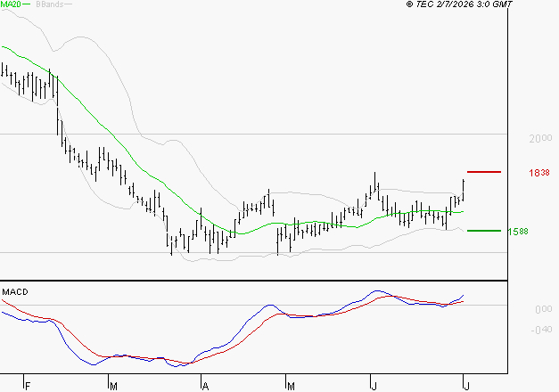Click the first J month marker on axis
This screenshot has width=559, height=392.
374,387
